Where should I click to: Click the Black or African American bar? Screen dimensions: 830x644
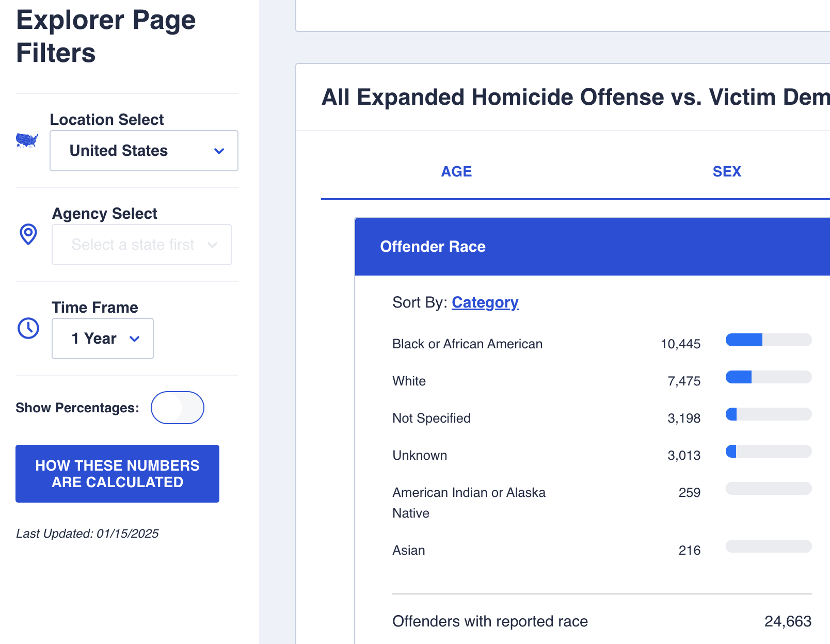click(769, 340)
